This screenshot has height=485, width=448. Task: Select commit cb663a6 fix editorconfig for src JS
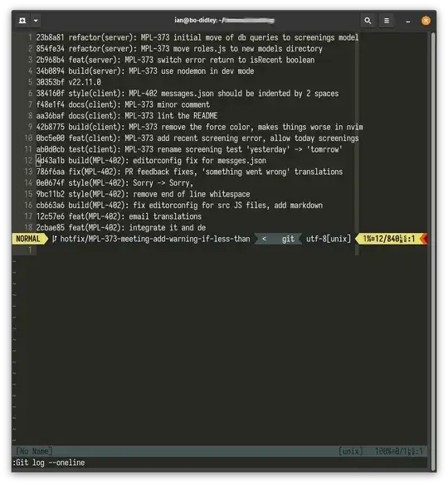point(179,205)
